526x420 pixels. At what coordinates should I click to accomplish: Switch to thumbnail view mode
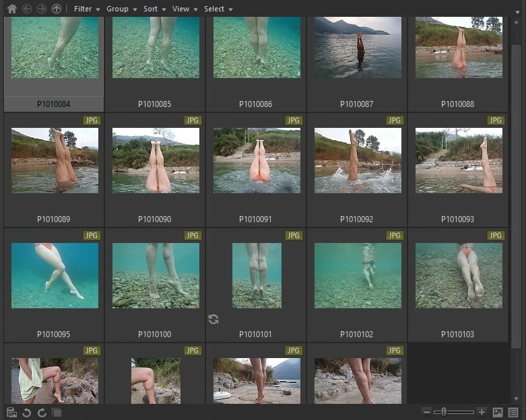pyautogui.click(x=498, y=413)
